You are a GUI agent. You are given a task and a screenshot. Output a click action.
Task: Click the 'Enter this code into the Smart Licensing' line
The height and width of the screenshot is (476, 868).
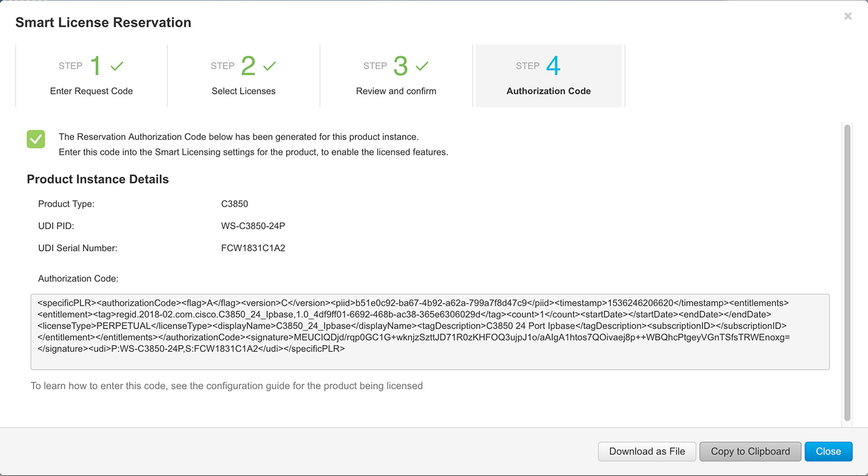[253, 152]
